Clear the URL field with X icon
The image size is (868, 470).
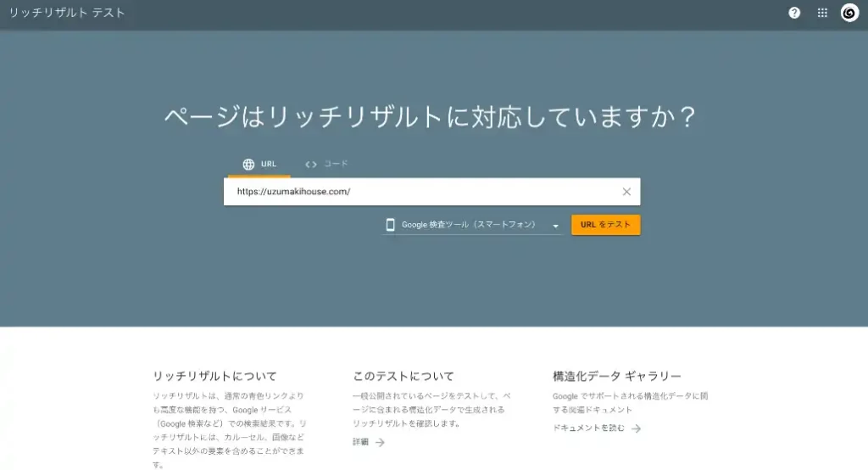pos(626,192)
